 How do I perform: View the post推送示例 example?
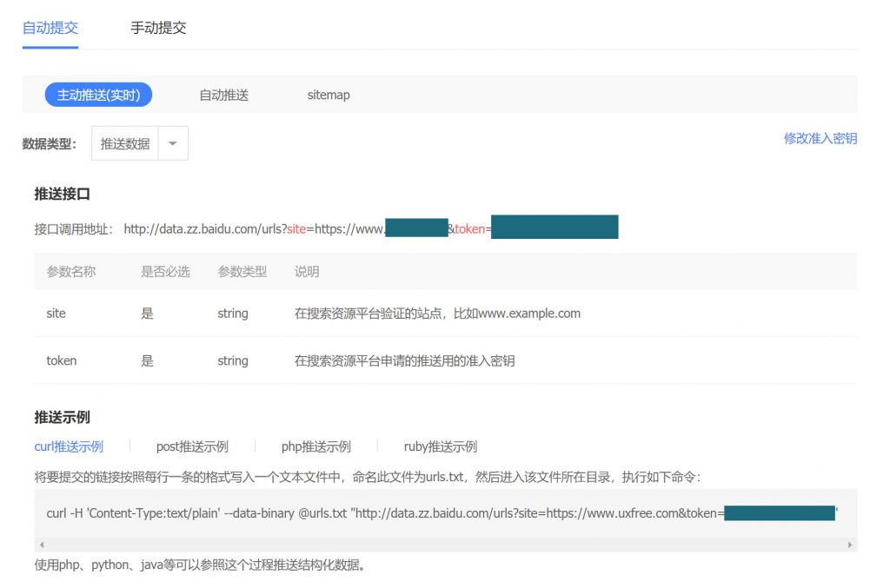tap(192, 446)
